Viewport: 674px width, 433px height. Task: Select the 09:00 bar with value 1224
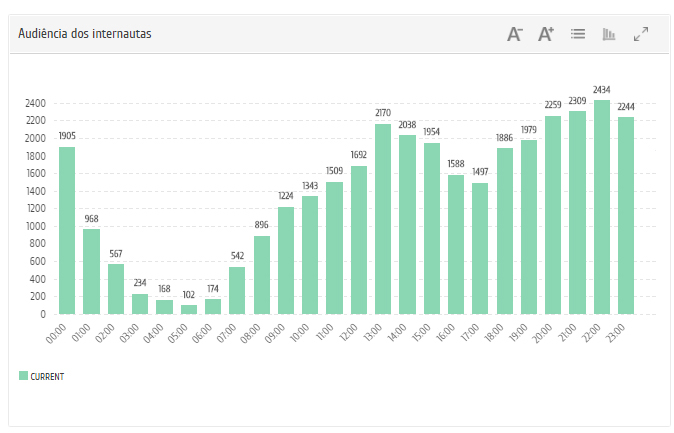pyautogui.click(x=286, y=260)
